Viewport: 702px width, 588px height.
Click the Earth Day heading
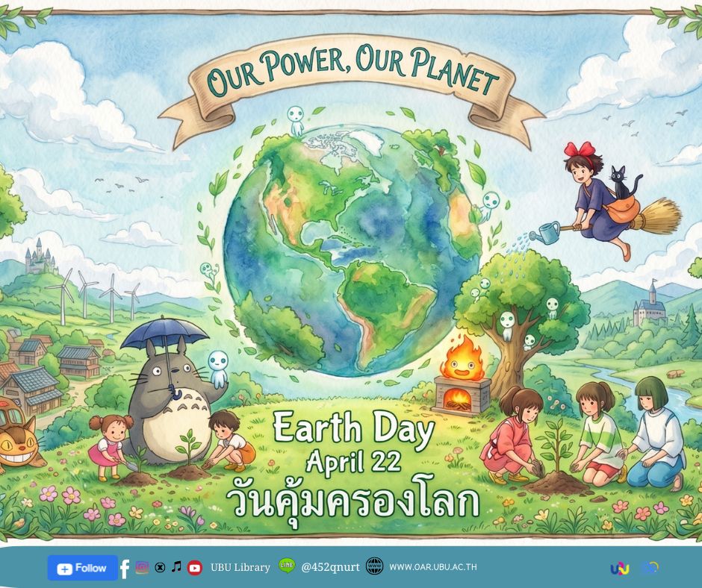354,429
